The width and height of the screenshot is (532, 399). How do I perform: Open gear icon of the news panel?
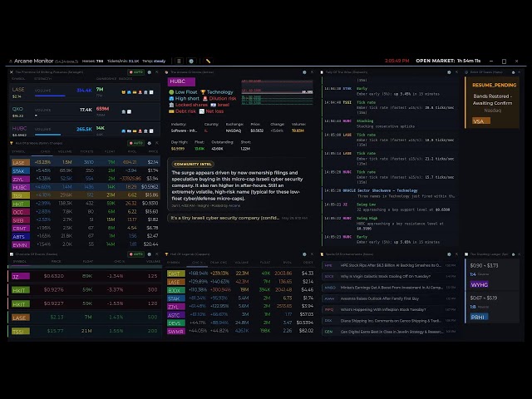[449, 254]
